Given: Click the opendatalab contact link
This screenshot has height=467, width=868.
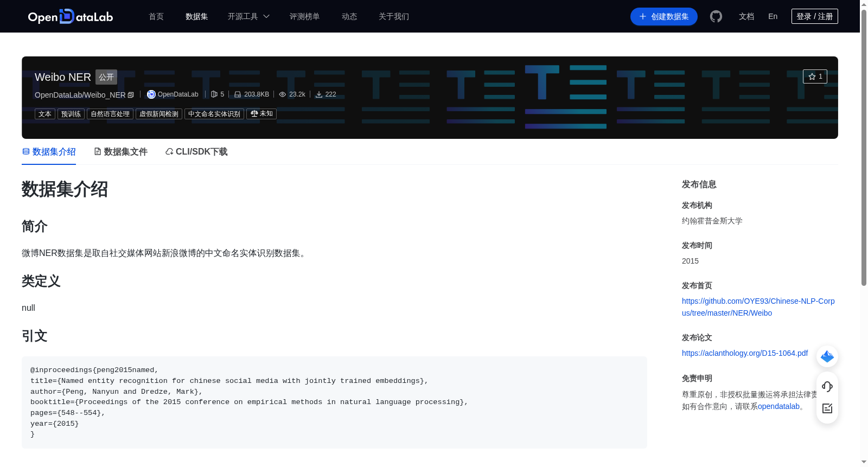Looking at the screenshot, I should pos(778,406).
